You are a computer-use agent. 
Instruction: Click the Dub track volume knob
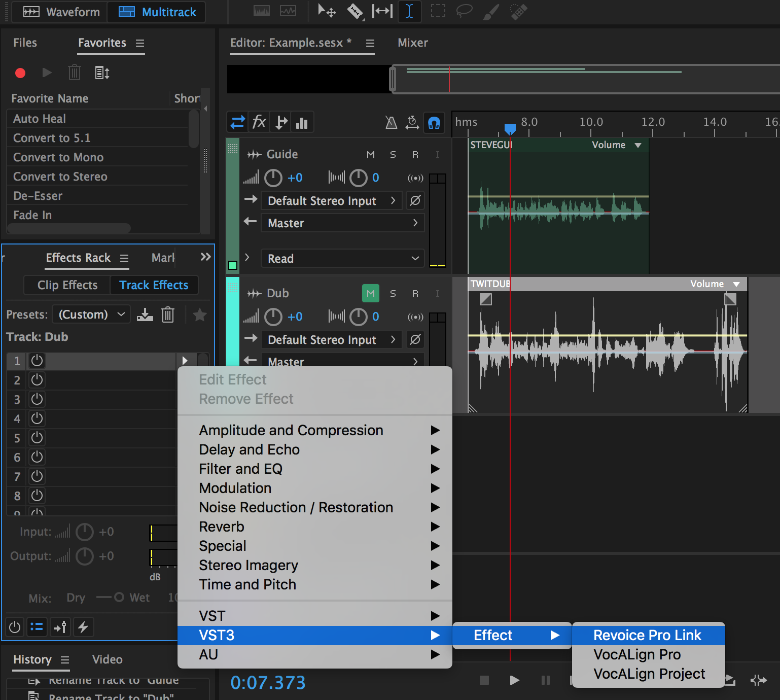click(273, 317)
